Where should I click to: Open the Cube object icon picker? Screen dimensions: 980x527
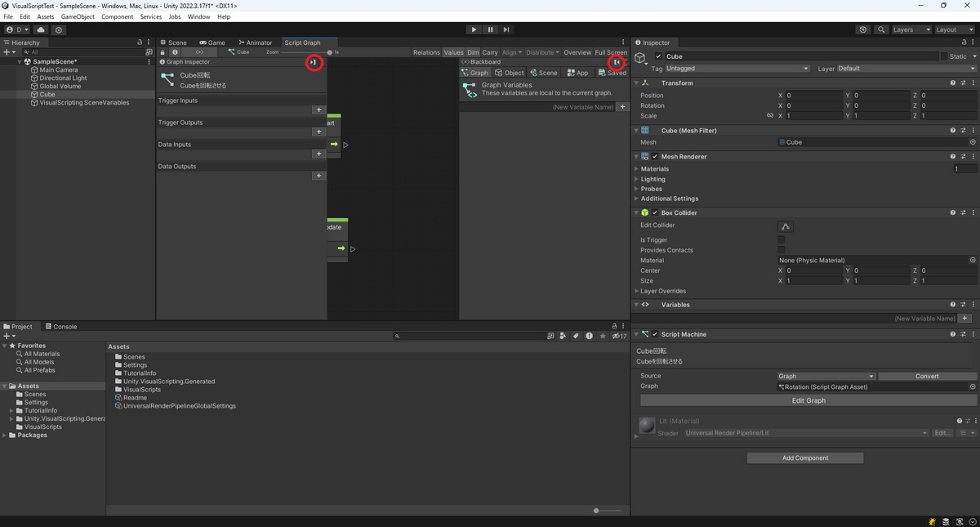(642, 59)
